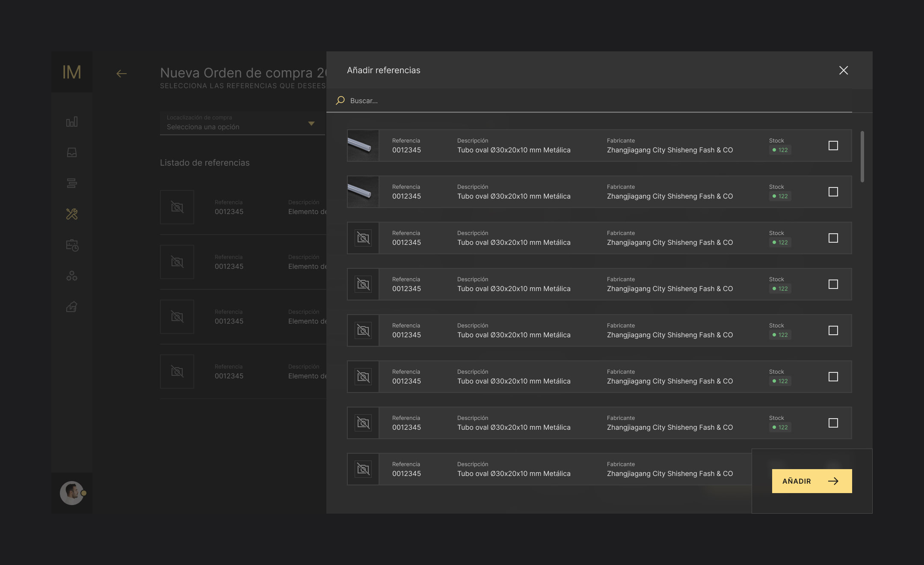This screenshot has width=924, height=565.
Task: Check the fourth reference row checkbox
Action: 833,284
